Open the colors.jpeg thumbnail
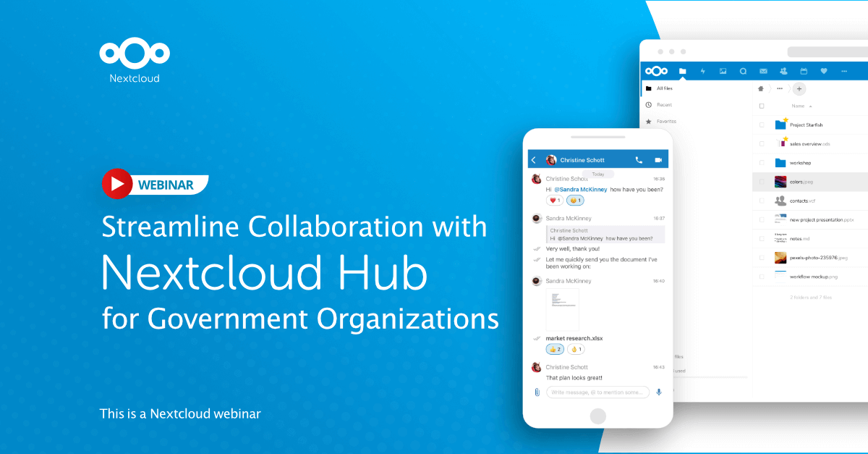 (x=780, y=182)
